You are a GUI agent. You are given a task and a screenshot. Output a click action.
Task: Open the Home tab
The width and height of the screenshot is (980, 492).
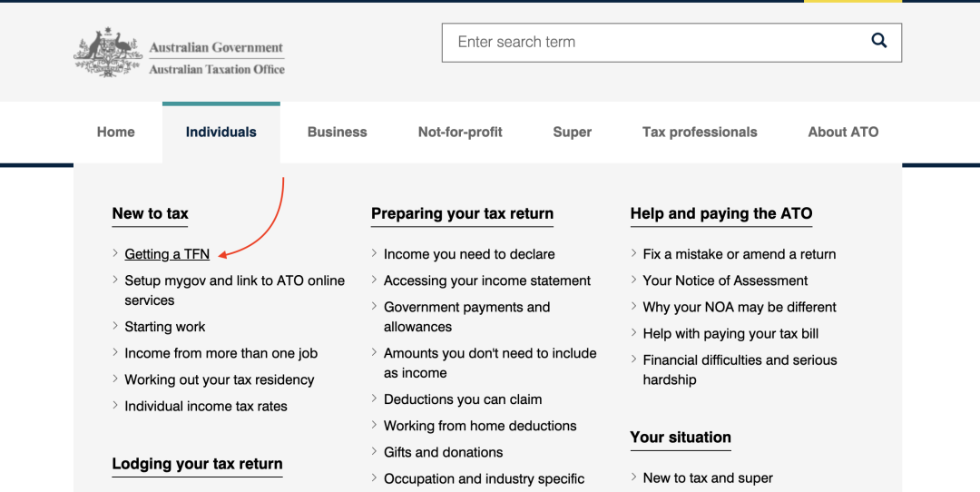tap(115, 132)
